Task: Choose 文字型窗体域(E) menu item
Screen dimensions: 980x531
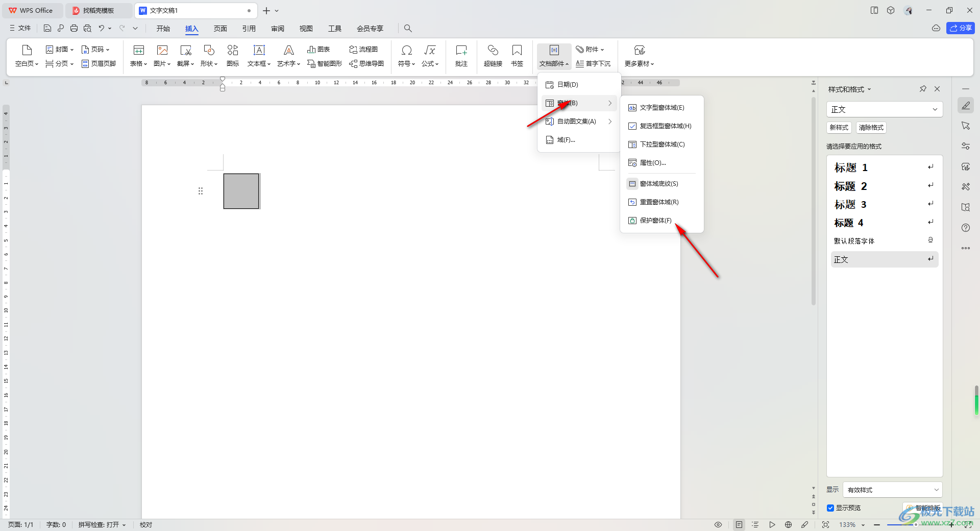Action: point(661,108)
